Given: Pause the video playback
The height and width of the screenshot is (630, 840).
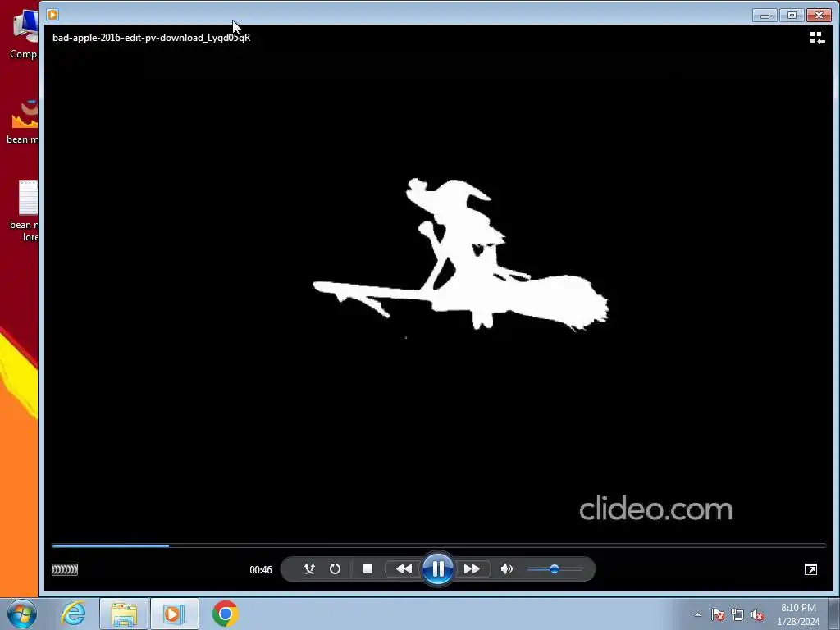Looking at the screenshot, I should point(438,569).
